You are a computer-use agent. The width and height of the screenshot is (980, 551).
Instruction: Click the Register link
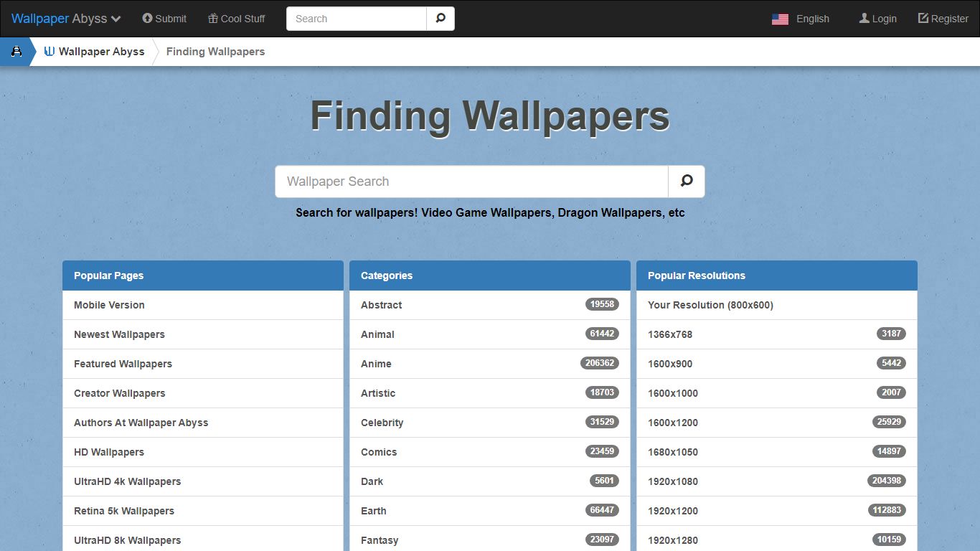pyautogui.click(x=943, y=19)
